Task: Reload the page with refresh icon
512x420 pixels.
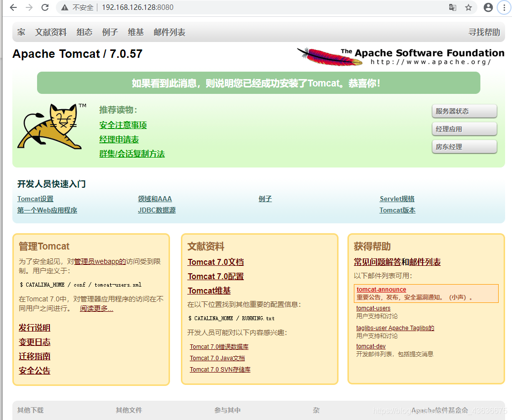Action: coord(45,7)
